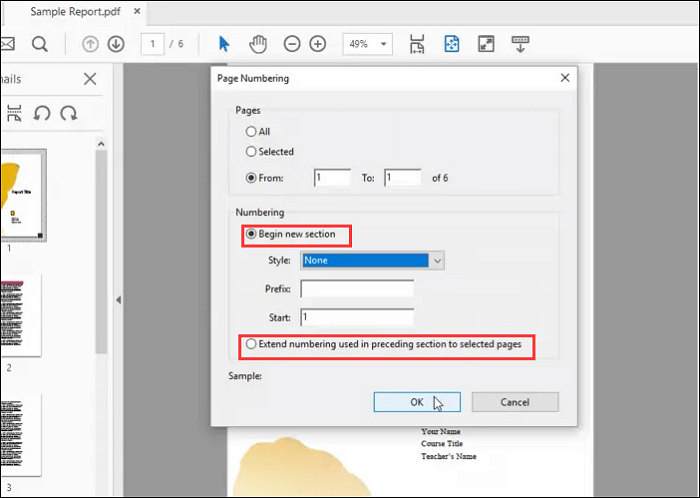Choose the Selected pages option
The height and width of the screenshot is (498, 700).
point(250,152)
